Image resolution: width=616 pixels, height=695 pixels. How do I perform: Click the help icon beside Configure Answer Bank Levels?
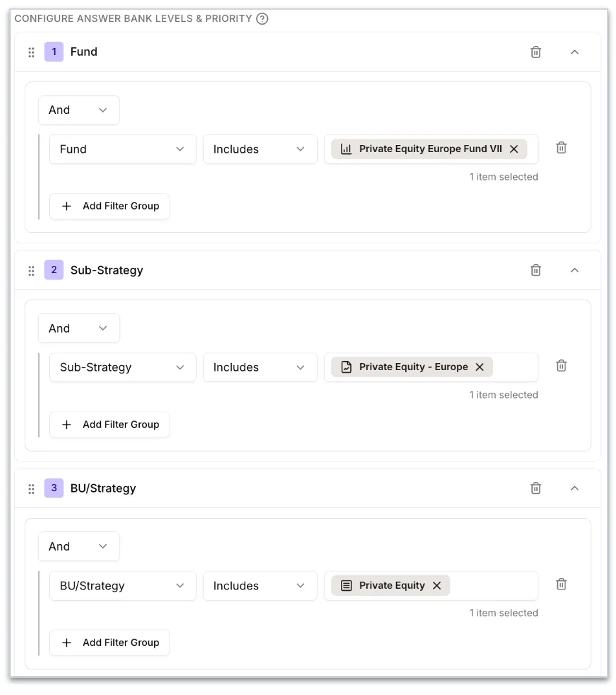pyautogui.click(x=262, y=19)
